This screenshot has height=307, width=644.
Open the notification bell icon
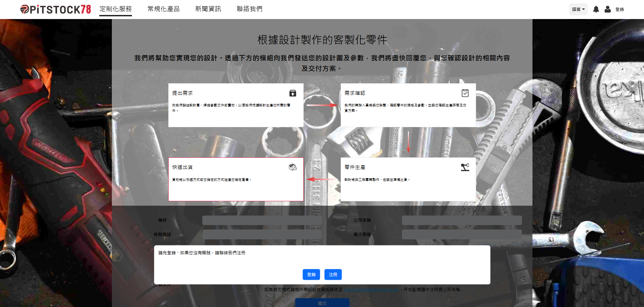click(x=596, y=9)
